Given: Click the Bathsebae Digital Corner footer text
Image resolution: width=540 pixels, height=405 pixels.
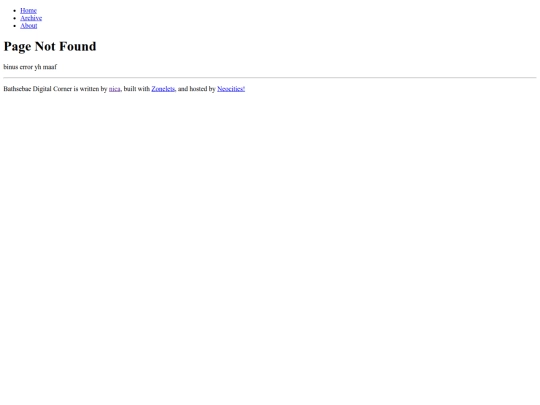Looking at the screenshot, I should point(38,89).
